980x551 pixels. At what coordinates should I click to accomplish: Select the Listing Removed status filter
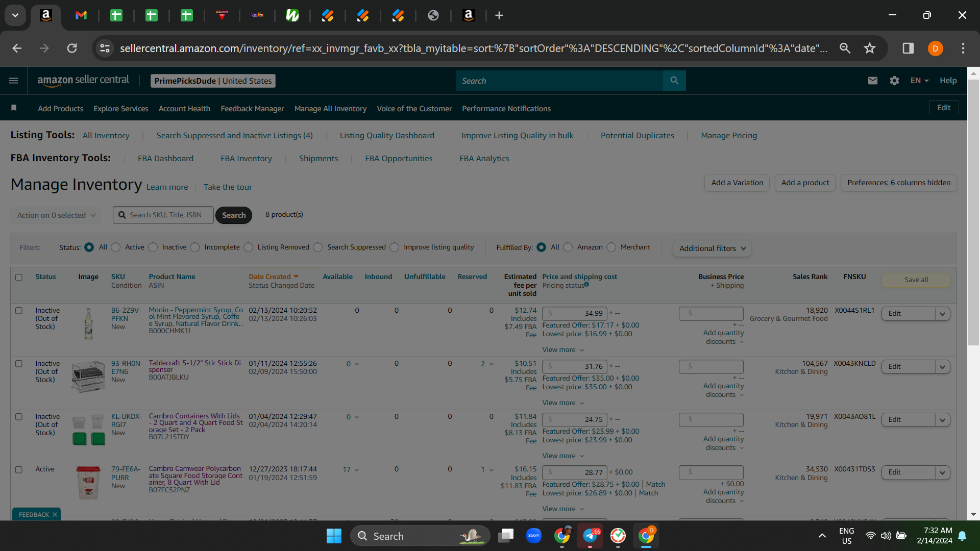click(x=249, y=247)
